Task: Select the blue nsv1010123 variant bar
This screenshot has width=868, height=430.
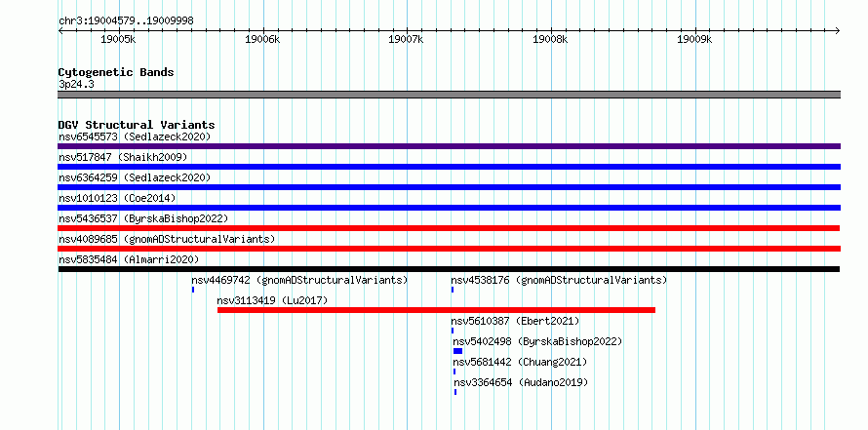Action: pos(449,208)
